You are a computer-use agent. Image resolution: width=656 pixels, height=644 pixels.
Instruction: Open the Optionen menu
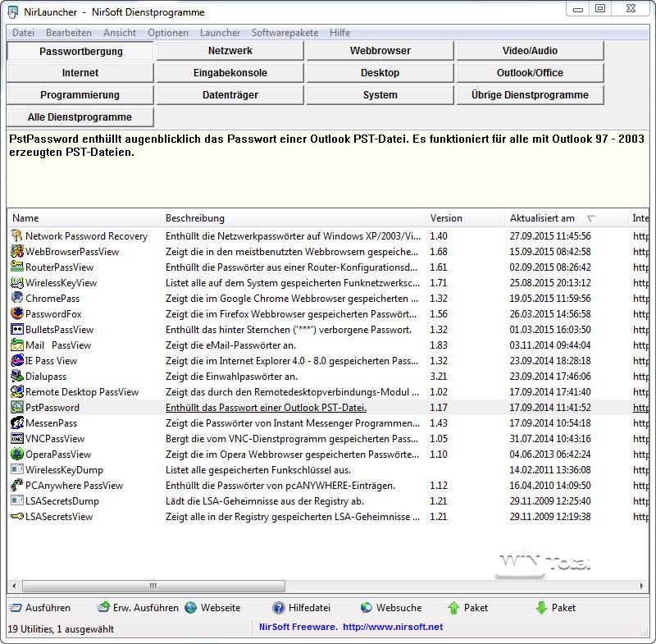168,33
